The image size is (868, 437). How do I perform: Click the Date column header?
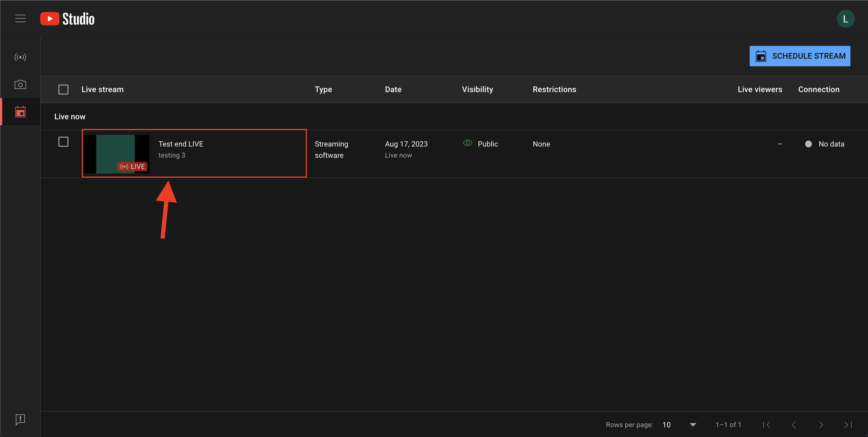(393, 89)
